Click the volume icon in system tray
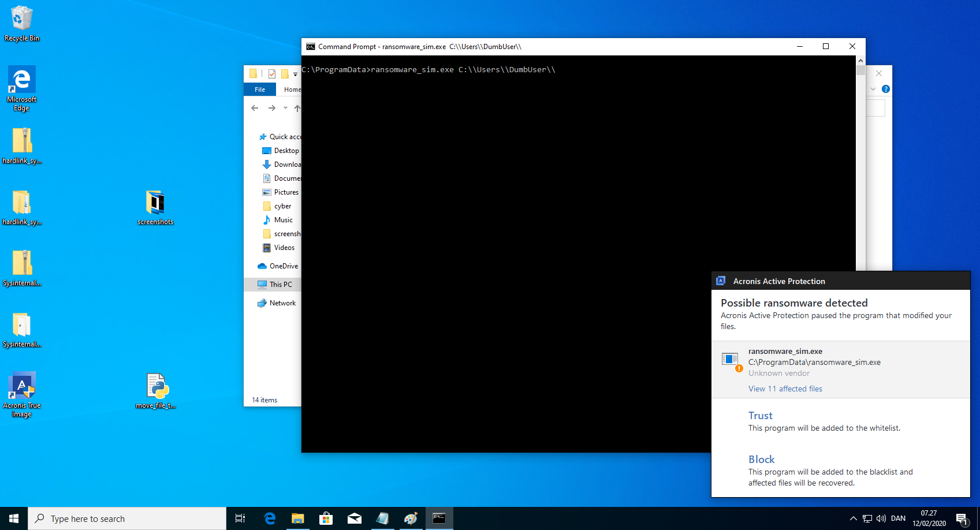This screenshot has height=530, width=980. [x=881, y=518]
